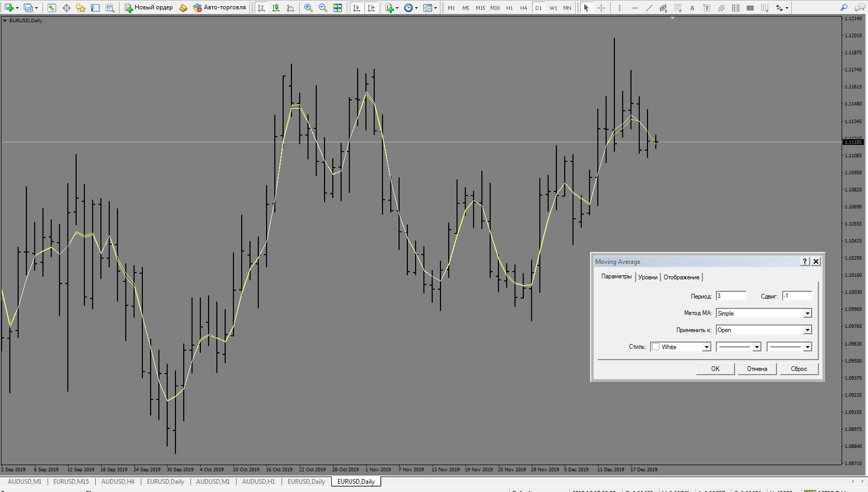Open the chart profiles icon
This screenshot has width=868, height=492.
[x=28, y=8]
